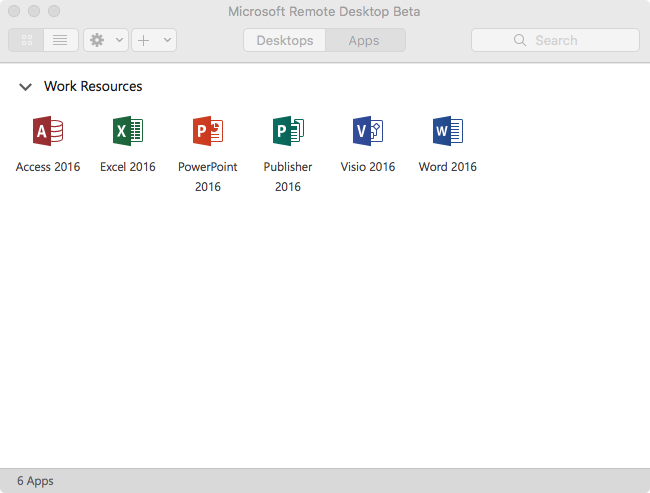The height and width of the screenshot is (493, 650).
Task: Open the gear settings dropdown
Action: coord(106,40)
